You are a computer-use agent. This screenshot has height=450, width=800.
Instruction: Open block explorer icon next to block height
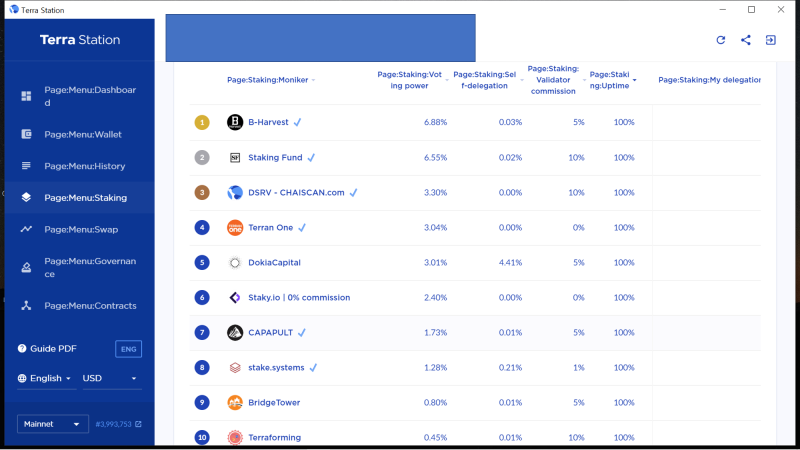138,424
